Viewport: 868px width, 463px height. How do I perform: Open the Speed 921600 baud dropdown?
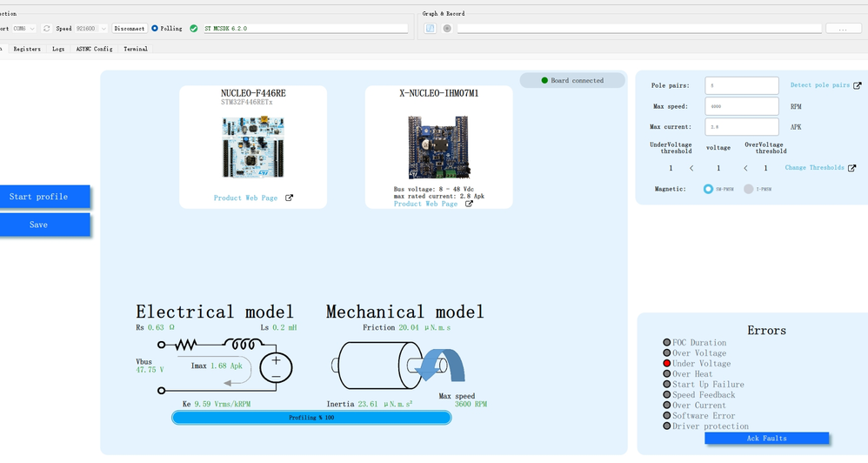pos(90,28)
